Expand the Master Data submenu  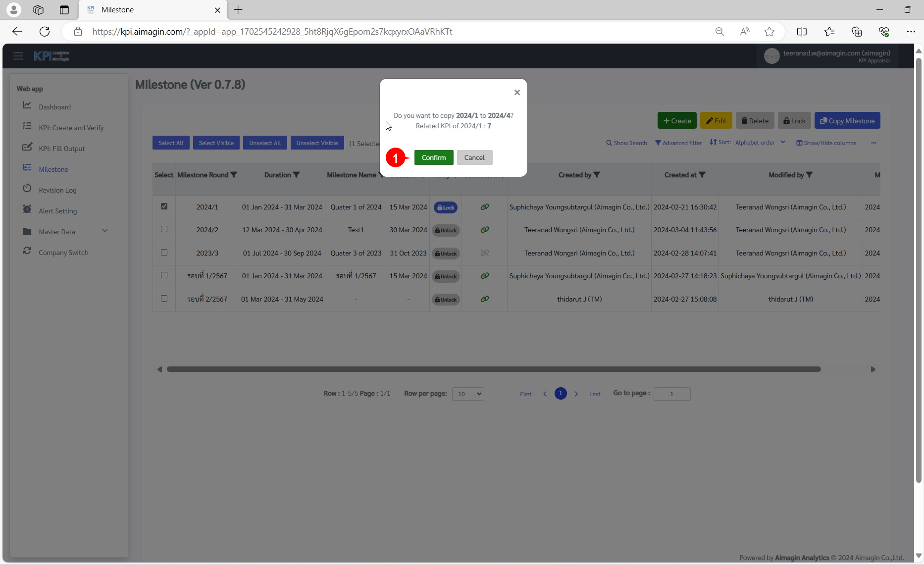click(104, 231)
